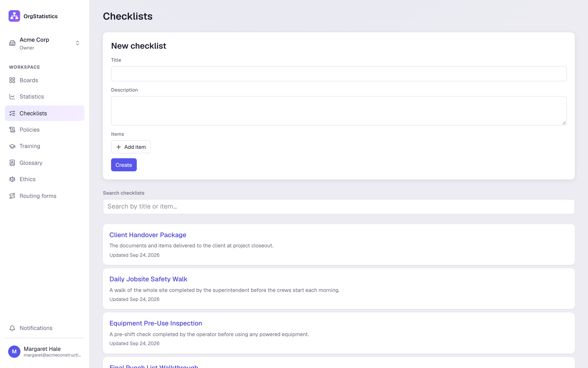
Task: Click the Search checklists input box
Action: 339,207
